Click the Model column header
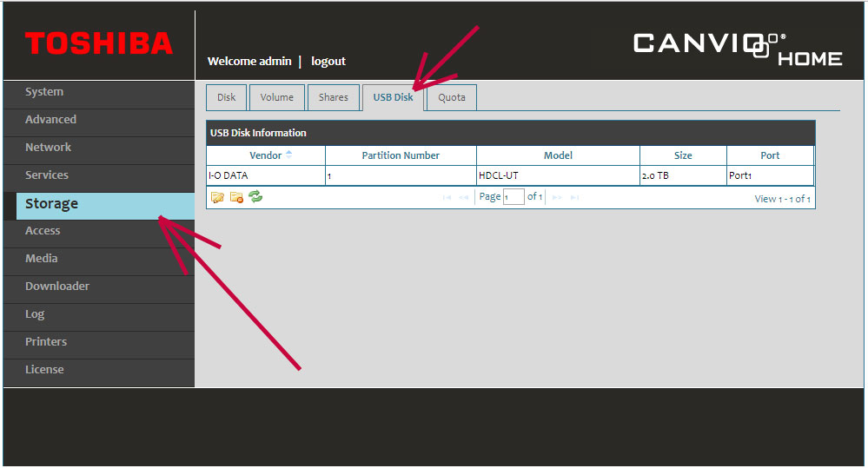This screenshot has height=468, width=868. point(558,155)
